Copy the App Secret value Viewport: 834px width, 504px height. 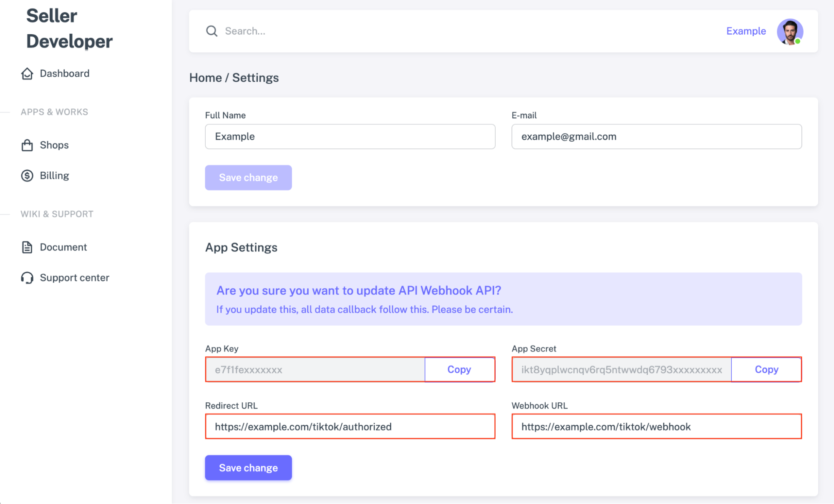pyautogui.click(x=766, y=369)
